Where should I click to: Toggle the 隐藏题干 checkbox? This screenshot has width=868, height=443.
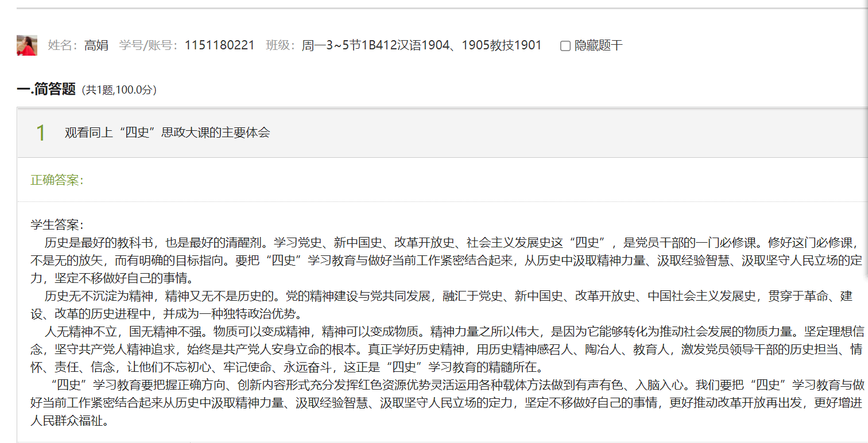pyautogui.click(x=565, y=46)
